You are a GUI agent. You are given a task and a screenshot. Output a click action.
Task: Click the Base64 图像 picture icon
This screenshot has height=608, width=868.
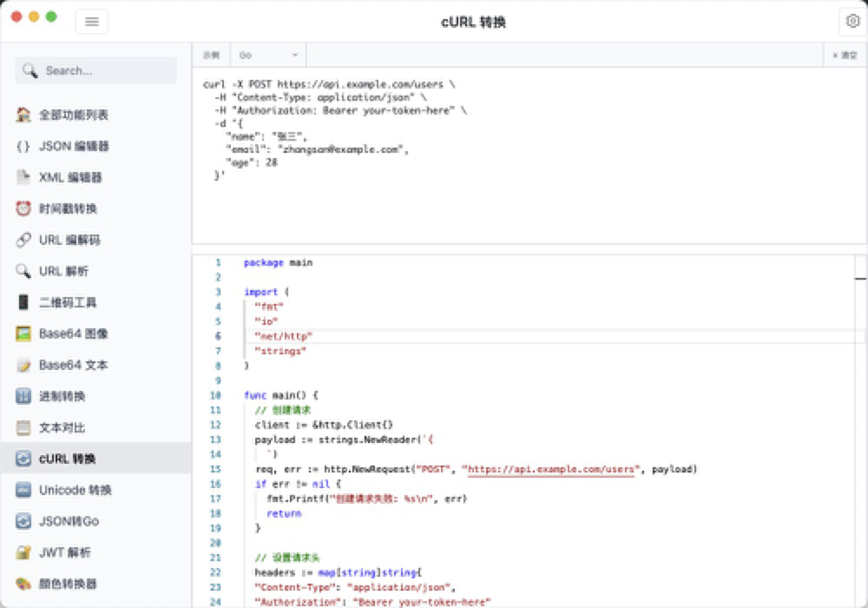[x=23, y=334]
